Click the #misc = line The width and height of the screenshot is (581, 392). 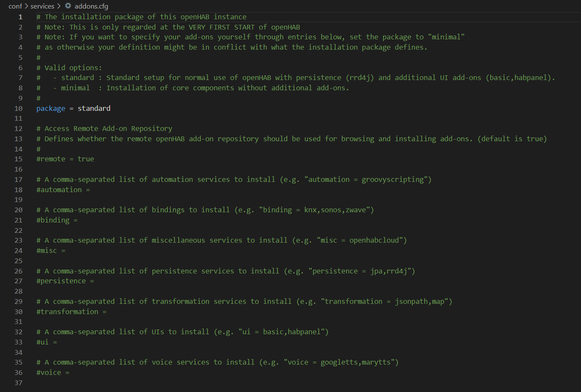point(51,250)
